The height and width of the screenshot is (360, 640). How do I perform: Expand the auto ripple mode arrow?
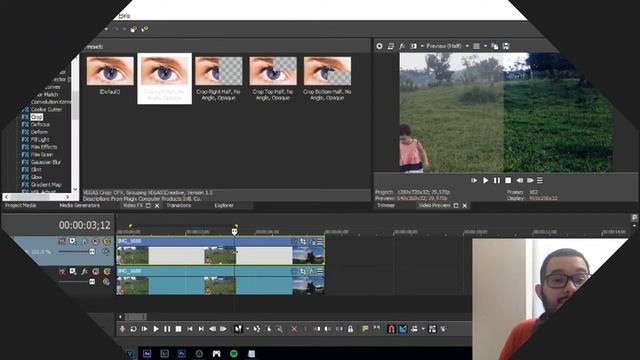point(423,329)
